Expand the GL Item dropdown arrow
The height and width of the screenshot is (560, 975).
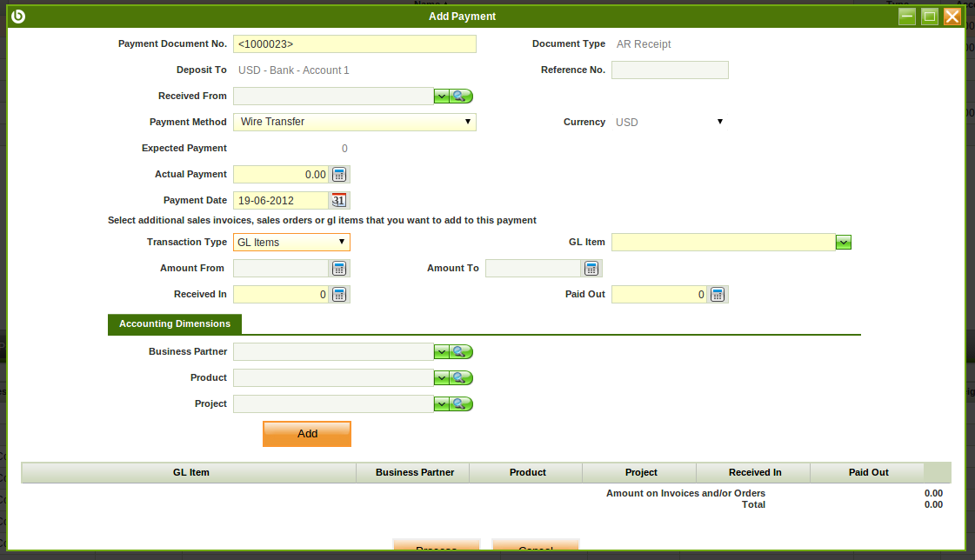[x=843, y=243]
